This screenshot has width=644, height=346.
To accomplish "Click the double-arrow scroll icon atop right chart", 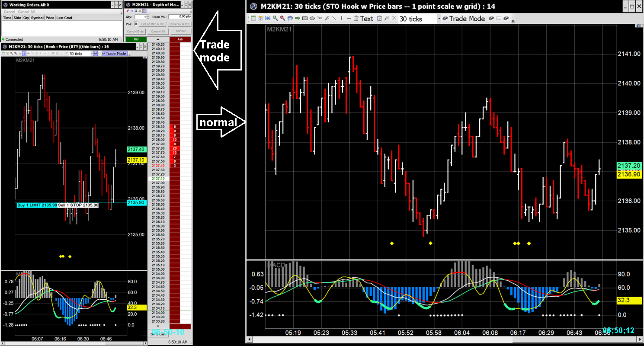I will tap(639, 26).
